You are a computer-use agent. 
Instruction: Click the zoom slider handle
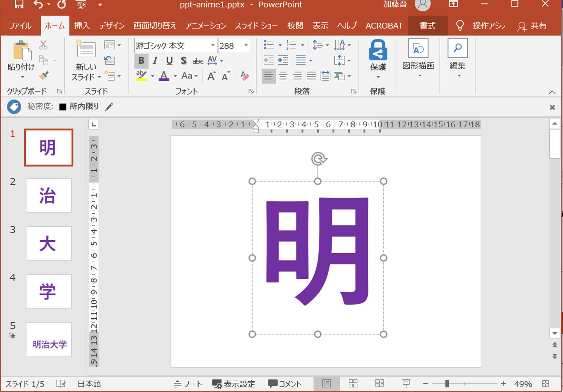[x=447, y=384]
